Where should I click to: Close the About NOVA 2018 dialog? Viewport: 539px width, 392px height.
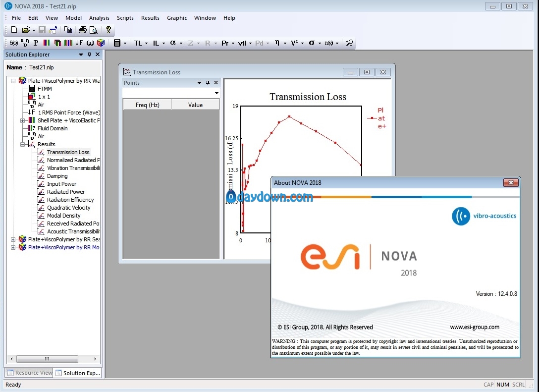pyautogui.click(x=511, y=182)
